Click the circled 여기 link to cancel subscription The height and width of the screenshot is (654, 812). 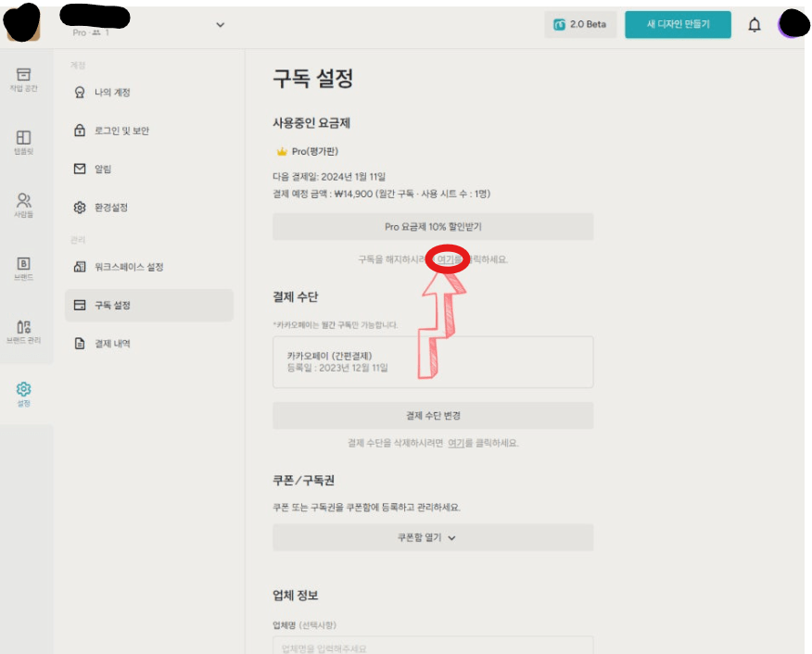[445, 259]
